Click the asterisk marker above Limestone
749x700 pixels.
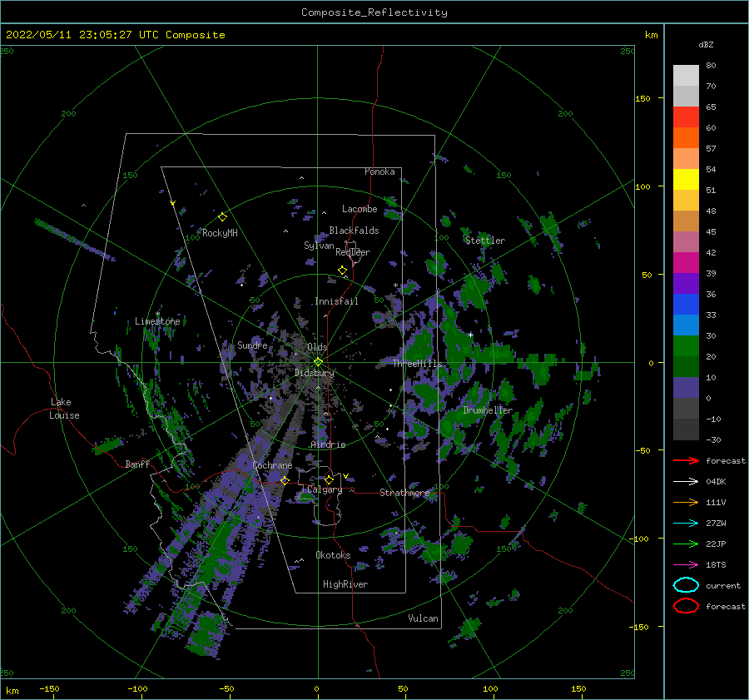tap(157, 314)
